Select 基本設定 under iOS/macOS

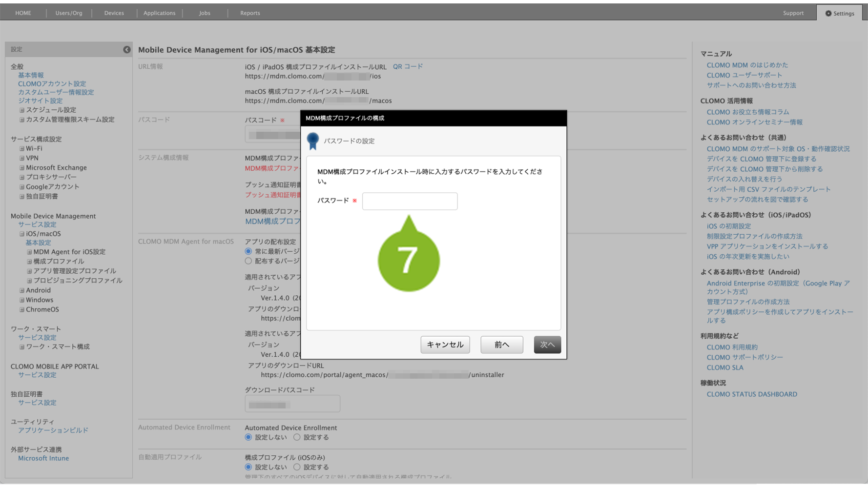pyautogui.click(x=38, y=243)
